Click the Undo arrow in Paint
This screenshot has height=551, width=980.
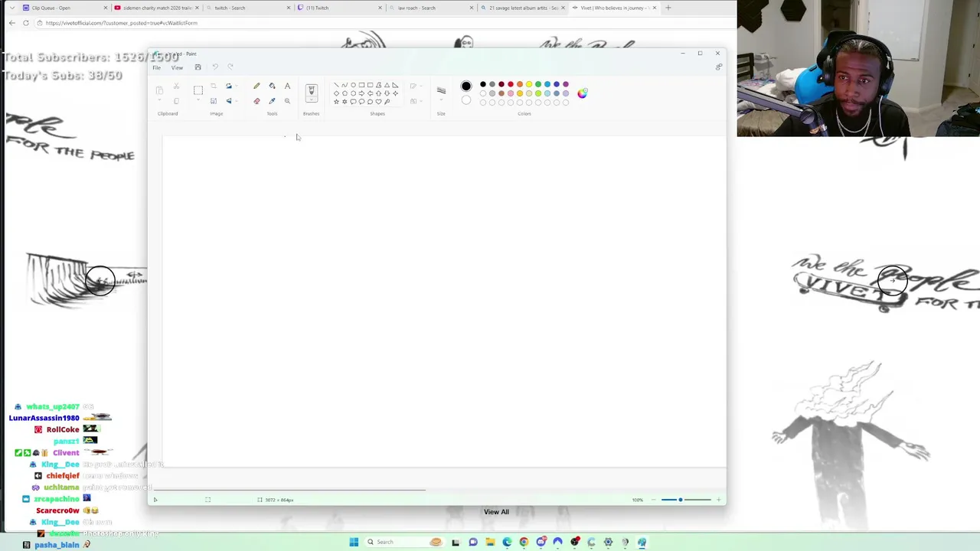214,67
